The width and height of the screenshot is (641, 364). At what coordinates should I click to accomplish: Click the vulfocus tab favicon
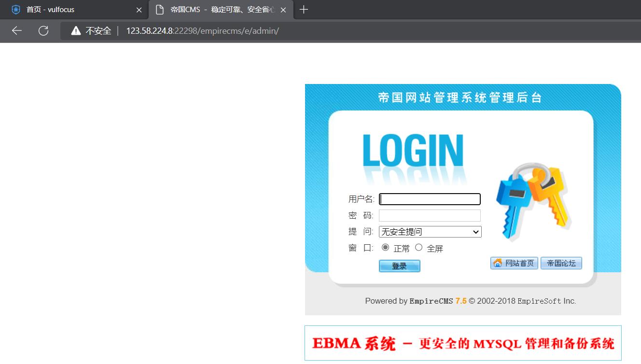point(16,10)
